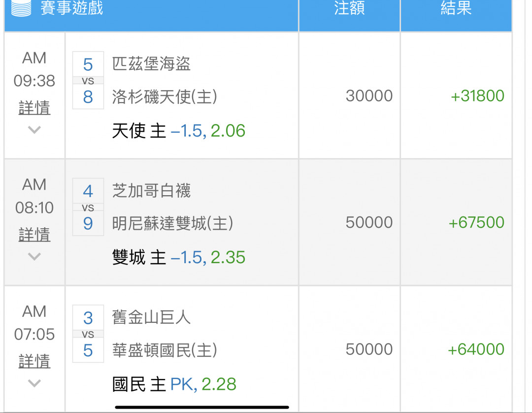532x413 pixels.
Task: Click team name 洛杉磯天使(主)
Action: (165, 97)
